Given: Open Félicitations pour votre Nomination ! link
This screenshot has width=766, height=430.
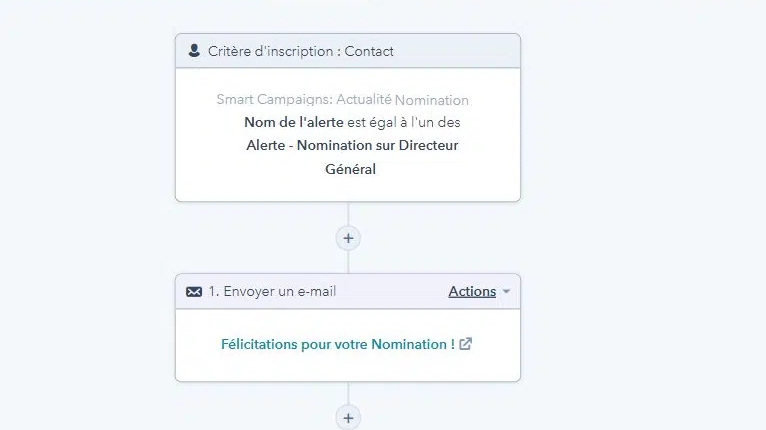Looking at the screenshot, I should coord(337,344).
